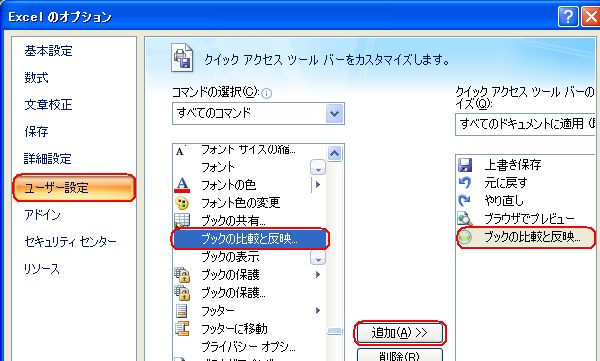Click the フォント色の変更 palette icon
600x361 pixels.
pyautogui.click(x=182, y=203)
